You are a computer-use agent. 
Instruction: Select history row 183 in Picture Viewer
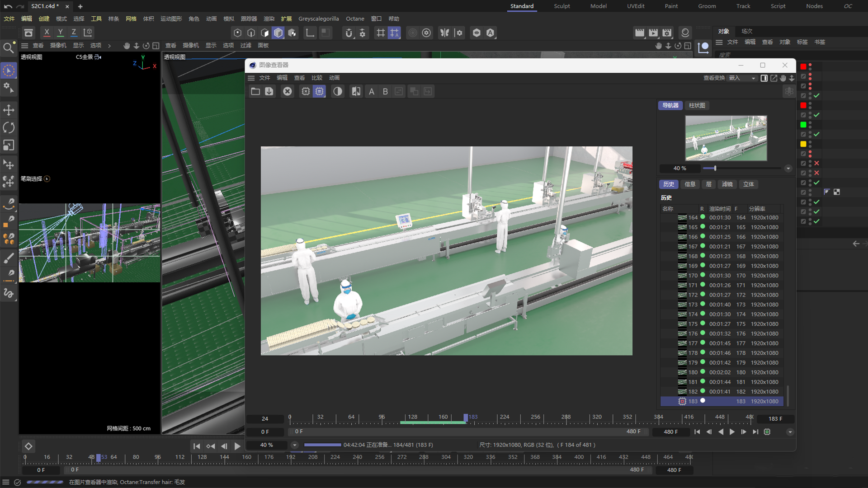[722, 401]
